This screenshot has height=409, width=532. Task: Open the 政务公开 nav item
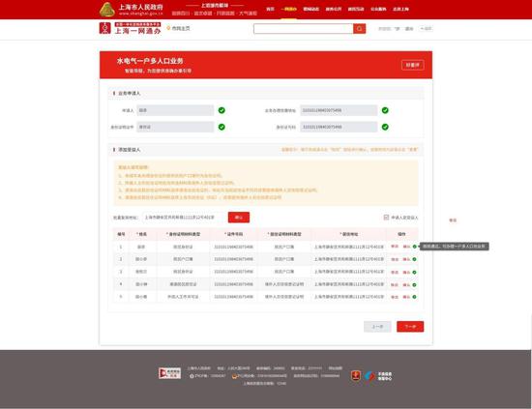334,9
